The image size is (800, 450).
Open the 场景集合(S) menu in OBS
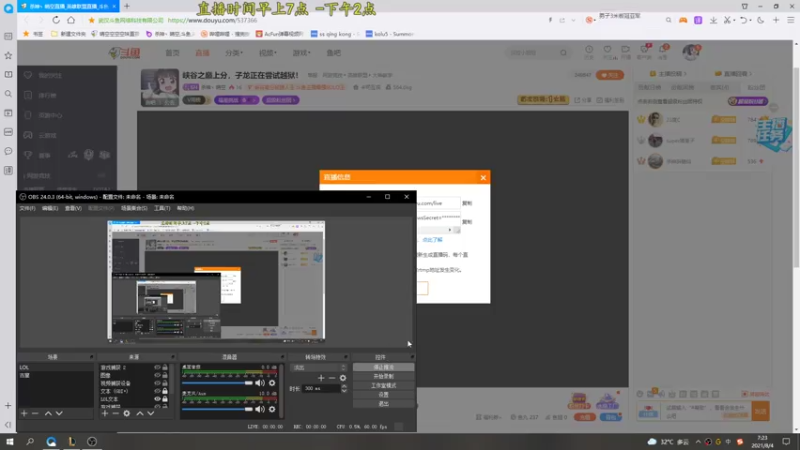point(134,208)
